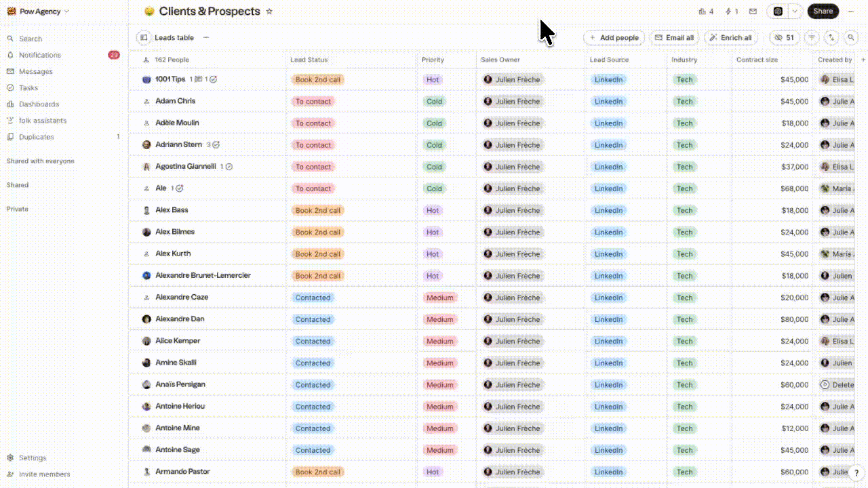This screenshot has width=868, height=488.
Task: Click the sort arrows icon
Action: coord(831,38)
